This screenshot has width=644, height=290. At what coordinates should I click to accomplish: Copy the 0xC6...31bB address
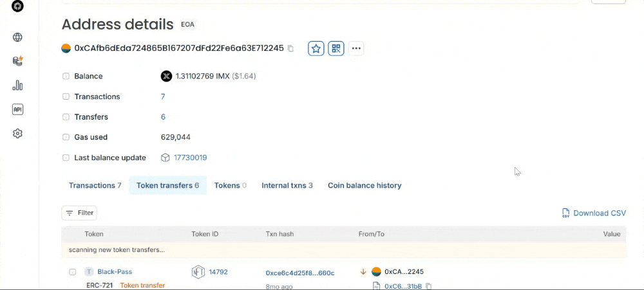[x=428, y=286]
